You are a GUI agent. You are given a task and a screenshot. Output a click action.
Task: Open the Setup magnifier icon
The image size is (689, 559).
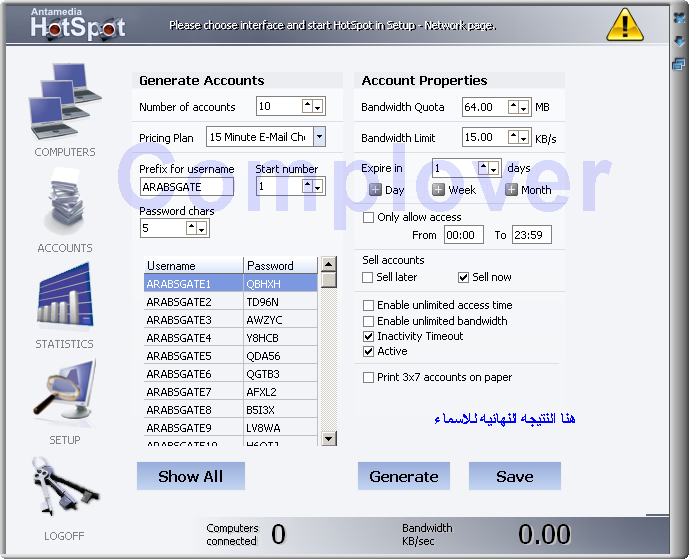click(x=65, y=395)
